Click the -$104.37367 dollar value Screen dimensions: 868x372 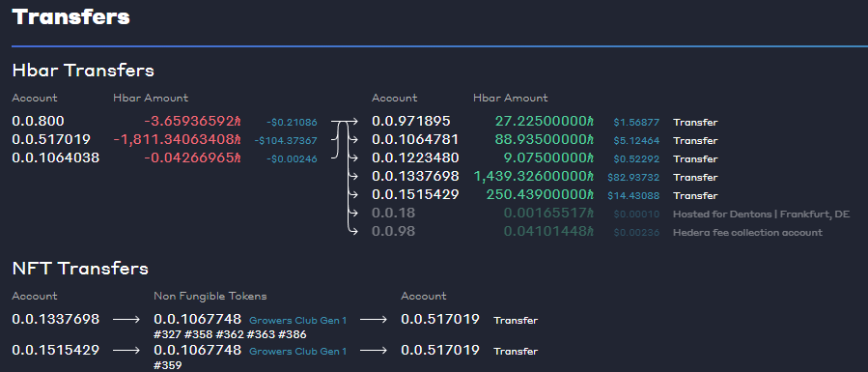286,141
